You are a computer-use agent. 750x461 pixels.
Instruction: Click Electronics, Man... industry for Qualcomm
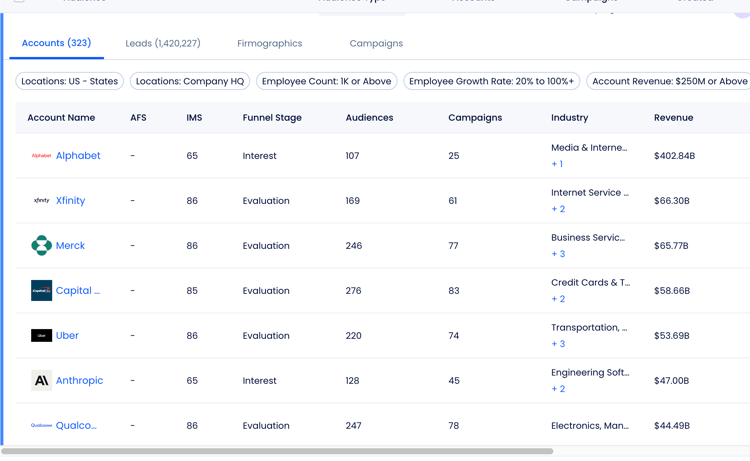coord(590,426)
